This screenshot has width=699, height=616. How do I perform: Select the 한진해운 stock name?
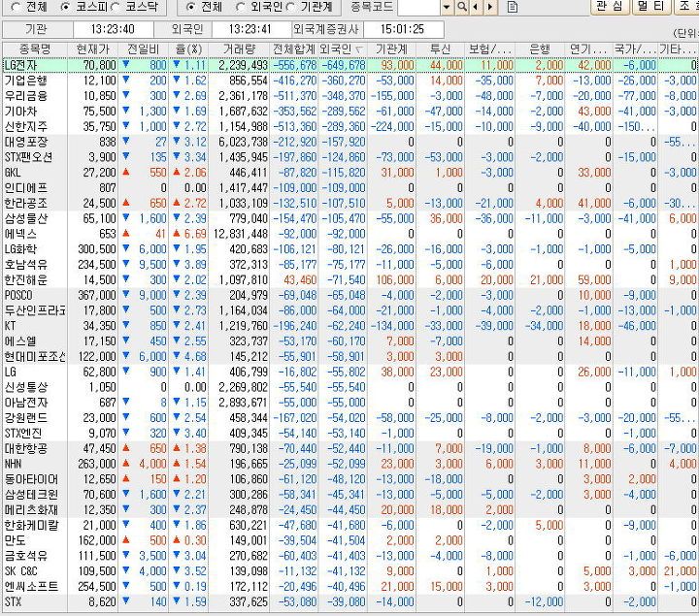[26, 279]
